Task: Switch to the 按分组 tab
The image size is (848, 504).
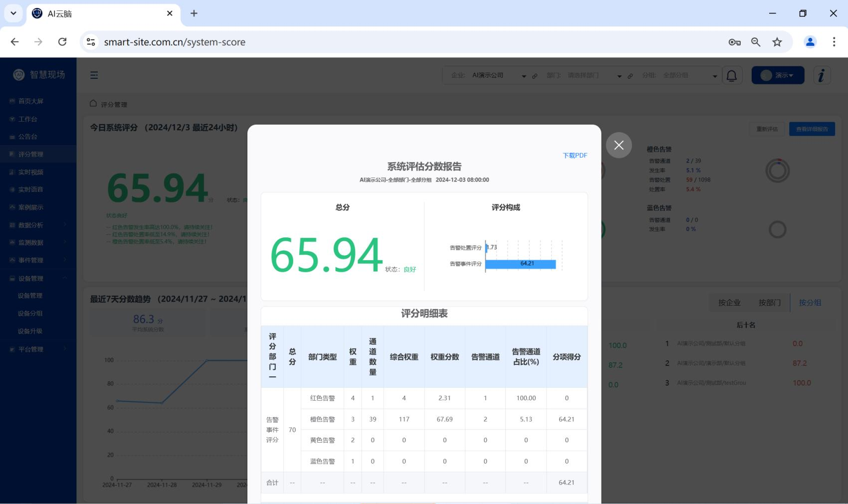Action: coord(810,303)
